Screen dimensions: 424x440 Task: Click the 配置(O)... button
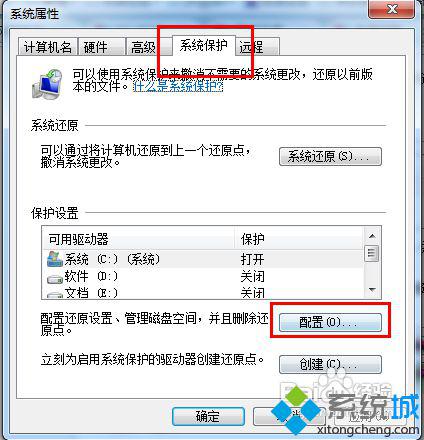coord(330,322)
